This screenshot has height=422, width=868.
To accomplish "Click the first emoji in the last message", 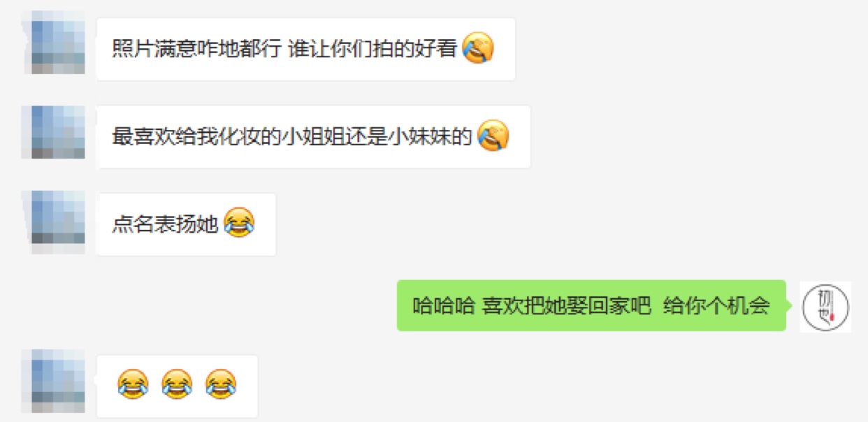I will point(133,384).
